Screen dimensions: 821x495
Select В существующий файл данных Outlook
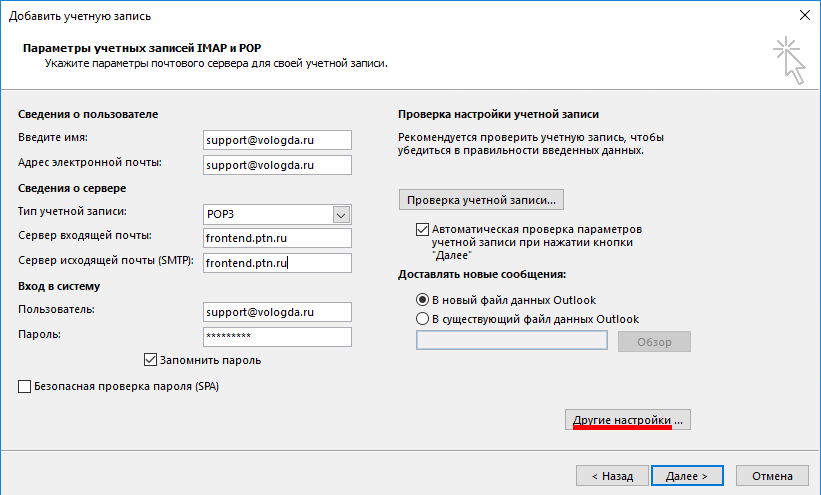422,319
